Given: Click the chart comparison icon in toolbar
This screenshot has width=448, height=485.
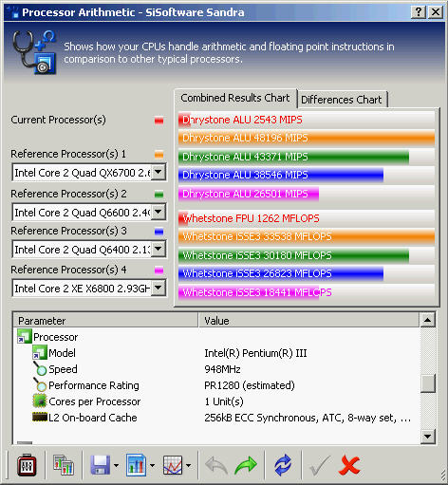Looking at the screenshot, I should click(x=64, y=465).
